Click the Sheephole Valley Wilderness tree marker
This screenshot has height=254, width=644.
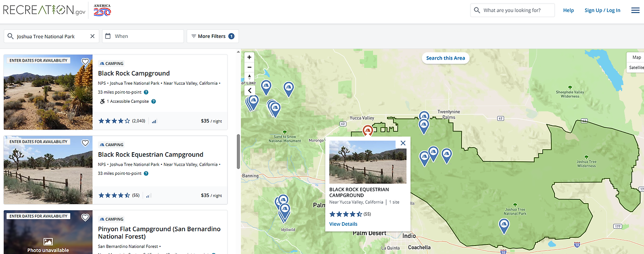pos(570,87)
